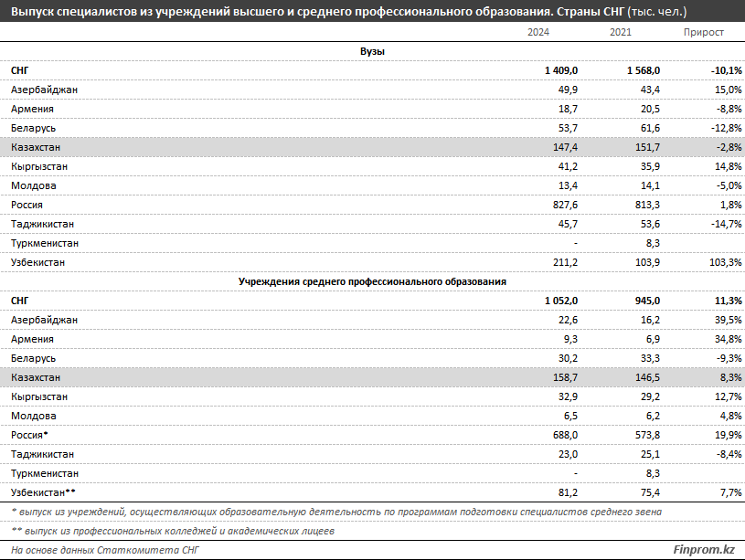Click the СНГ total value 1 409,0
The height and width of the screenshot is (560, 745).
[560, 70]
